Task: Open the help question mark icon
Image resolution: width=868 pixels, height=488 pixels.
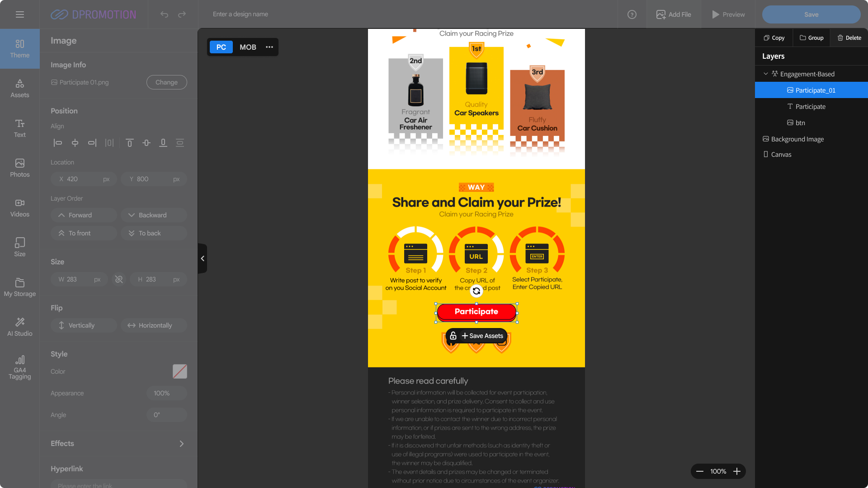Action: pyautogui.click(x=632, y=14)
